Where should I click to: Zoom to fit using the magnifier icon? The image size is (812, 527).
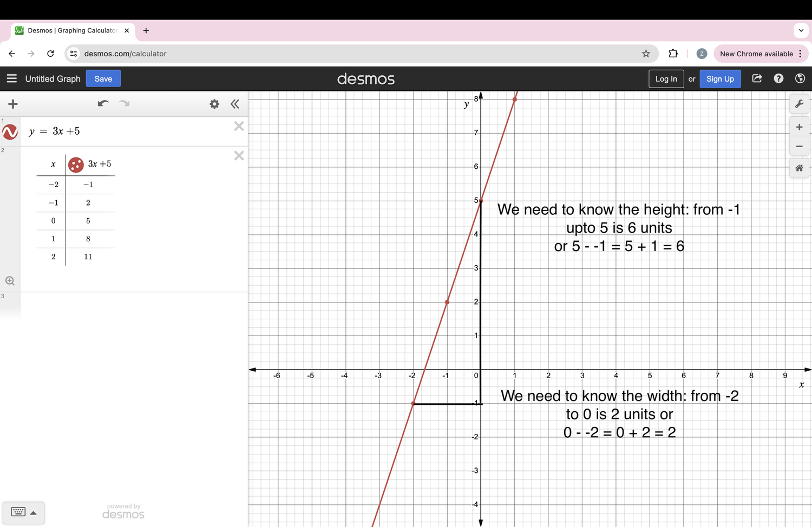pos(10,280)
